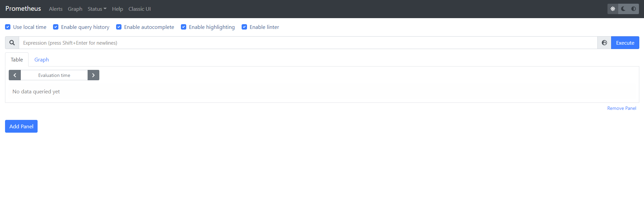Click the Remove Panel link
Viewport: 644px width, 223px height.
[622, 108]
